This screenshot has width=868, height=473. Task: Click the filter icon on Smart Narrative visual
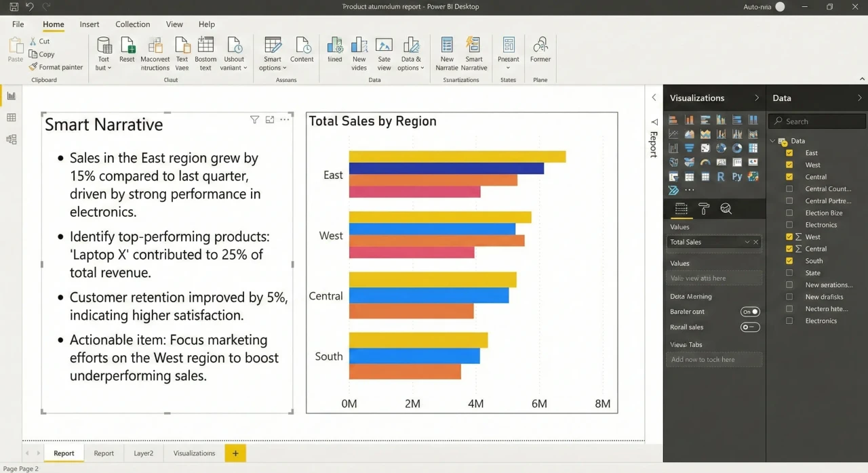pyautogui.click(x=254, y=120)
